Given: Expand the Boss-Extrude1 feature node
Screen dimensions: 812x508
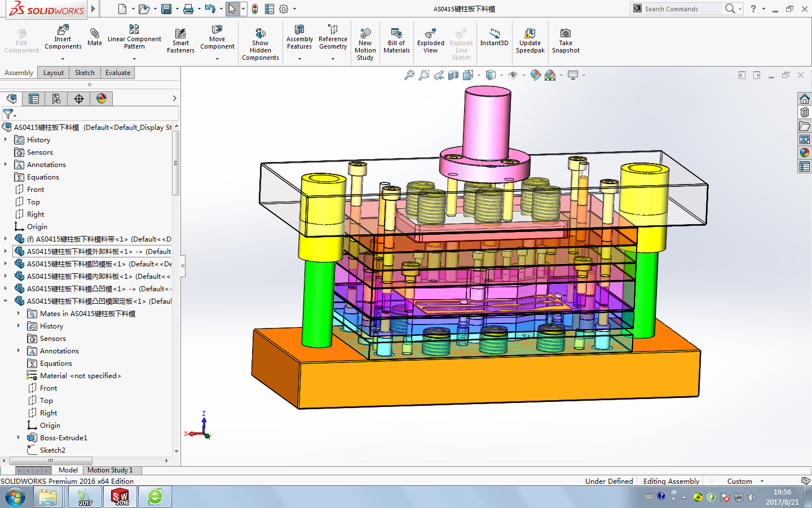Looking at the screenshot, I should click(19, 438).
